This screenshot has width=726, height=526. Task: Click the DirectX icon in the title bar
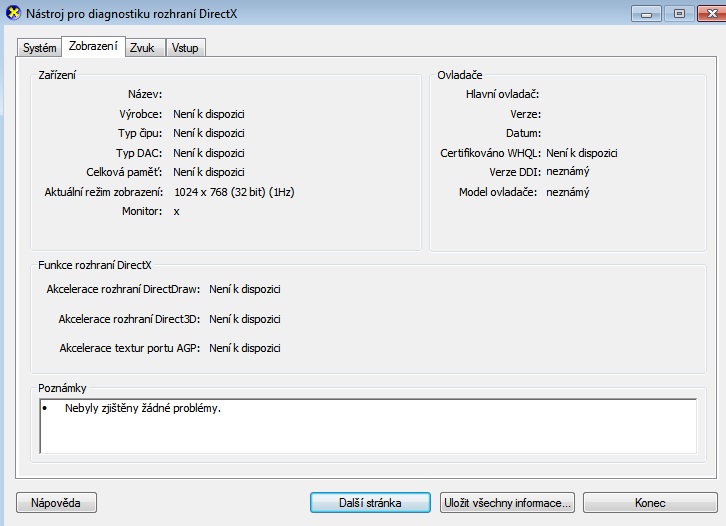coord(13,13)
